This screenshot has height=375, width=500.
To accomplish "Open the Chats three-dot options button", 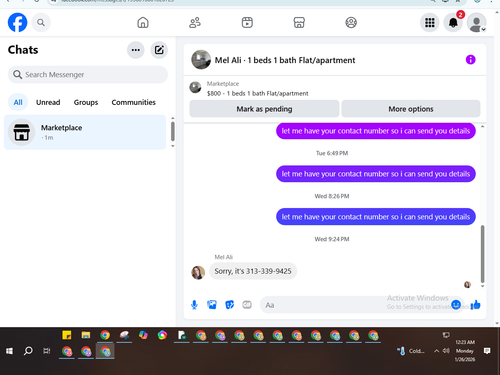I will [x=136, y=50].
